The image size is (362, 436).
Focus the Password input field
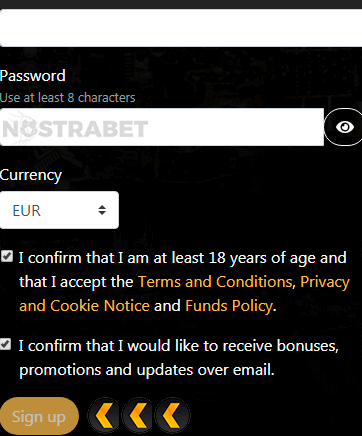point(162,127)
